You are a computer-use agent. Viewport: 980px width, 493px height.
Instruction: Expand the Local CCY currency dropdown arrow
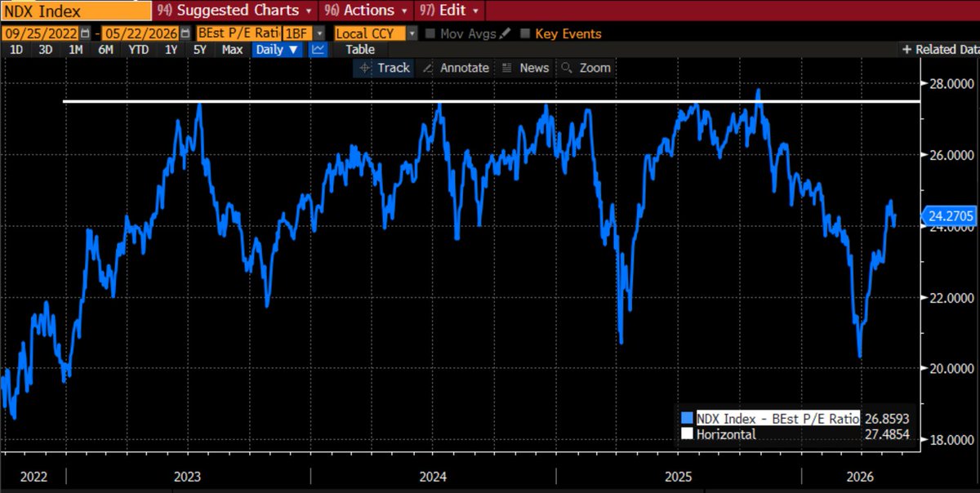(412, 33)
